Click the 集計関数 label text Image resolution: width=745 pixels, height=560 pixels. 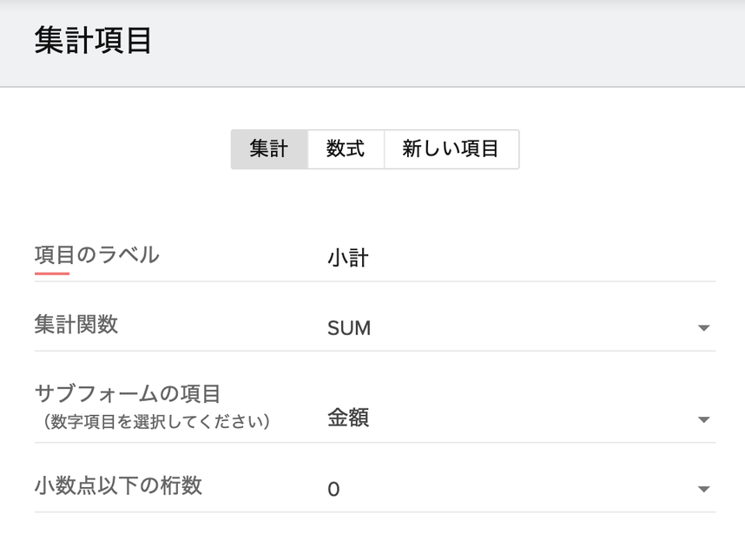(76, 325)
